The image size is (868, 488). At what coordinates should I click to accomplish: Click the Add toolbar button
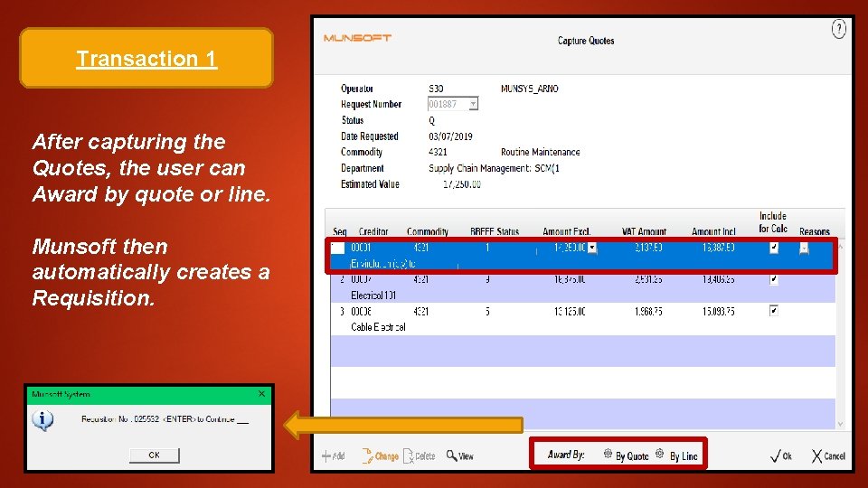[x=334, y=455]
